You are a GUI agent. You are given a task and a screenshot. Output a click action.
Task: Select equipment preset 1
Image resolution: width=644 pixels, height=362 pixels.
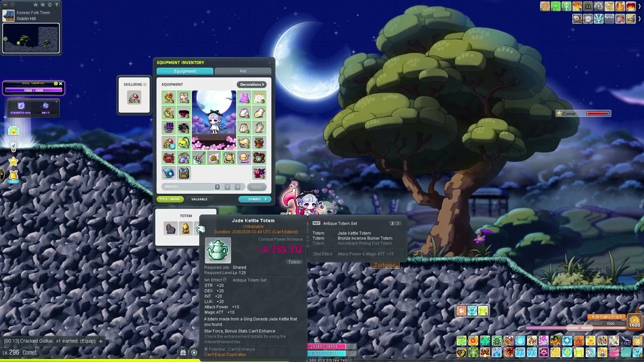[x=217, y=187]
